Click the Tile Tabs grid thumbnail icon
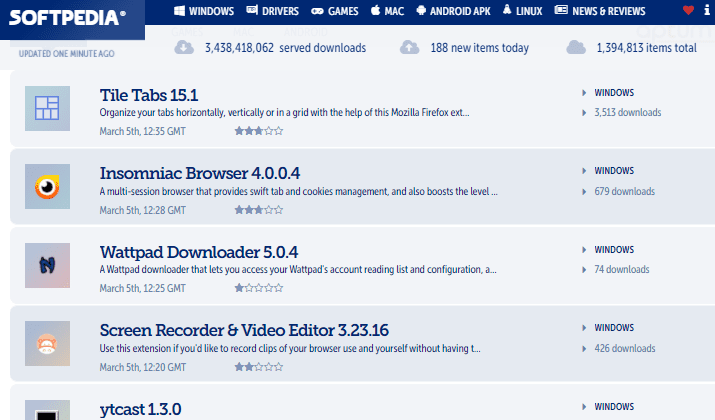Viewport: 715px width, 420px height. (47, 109)
